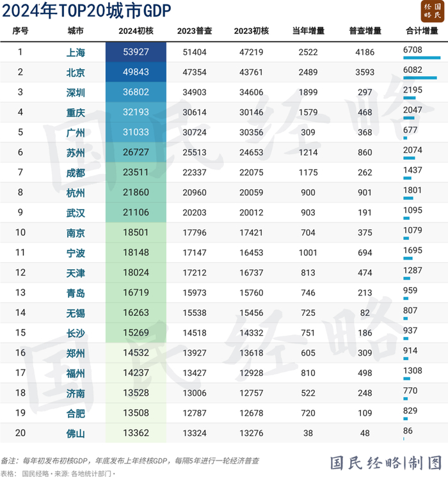Select the 普查增量 column header
The image size is (448, 477).
365,31
